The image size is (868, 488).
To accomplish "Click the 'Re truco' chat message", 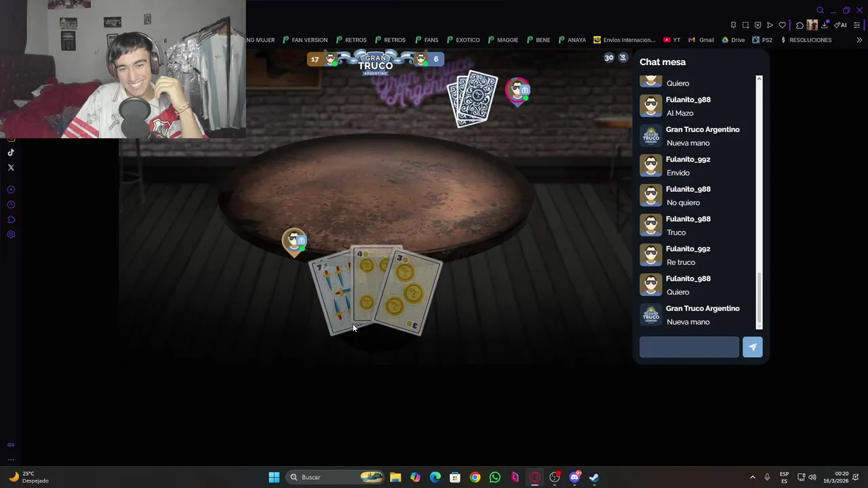I will click(681, 262).
